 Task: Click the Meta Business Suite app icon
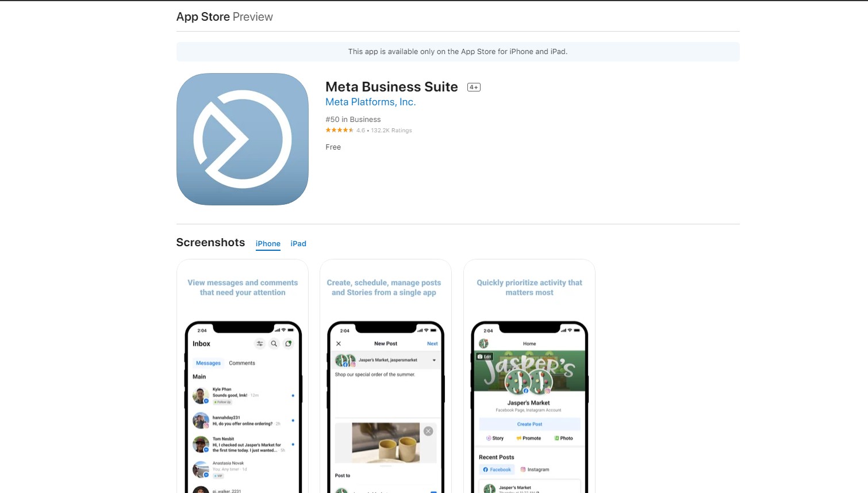tap(243, 139)
